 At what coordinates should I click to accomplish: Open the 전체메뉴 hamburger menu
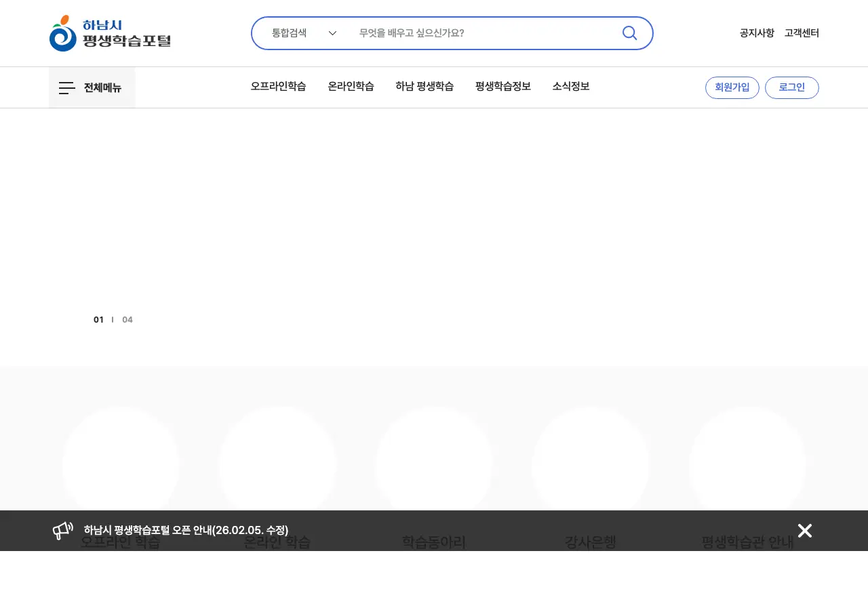(x=92, y=87)
